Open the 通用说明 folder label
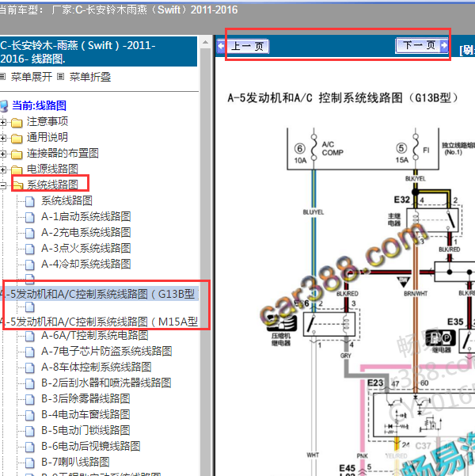This screenshot has height=476, width=475. click(x=47, y=137)
